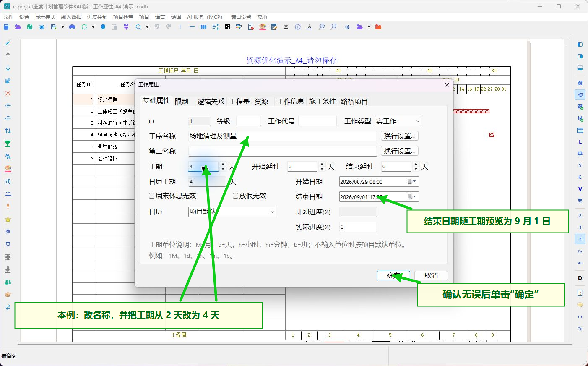
Task: Click the down arrow in left sidebar
Action: coord(8,68)
